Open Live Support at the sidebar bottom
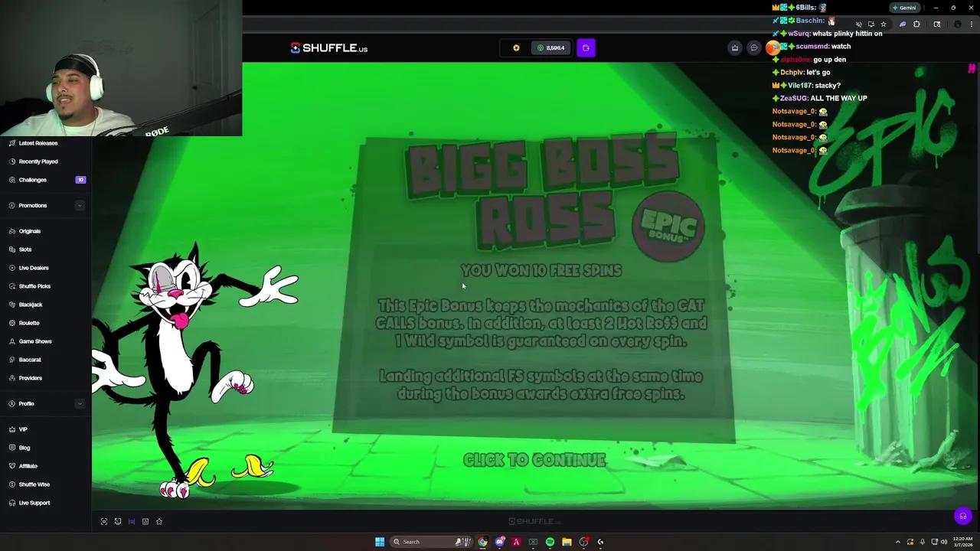The height and width of the screenshot is (551, 980). [34, 503]
